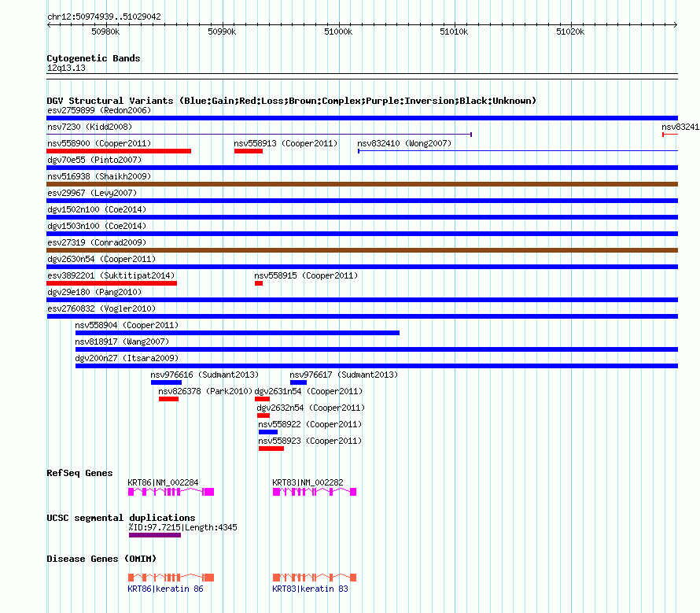
Task: Click the 51000k ruler position
Action: (338, 31)
